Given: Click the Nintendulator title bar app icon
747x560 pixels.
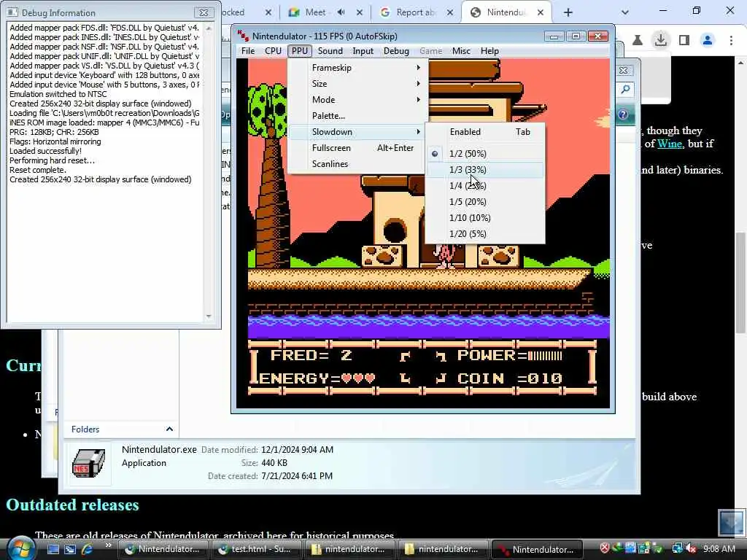Looking at the screenshot, I should (x=243, y=36).
